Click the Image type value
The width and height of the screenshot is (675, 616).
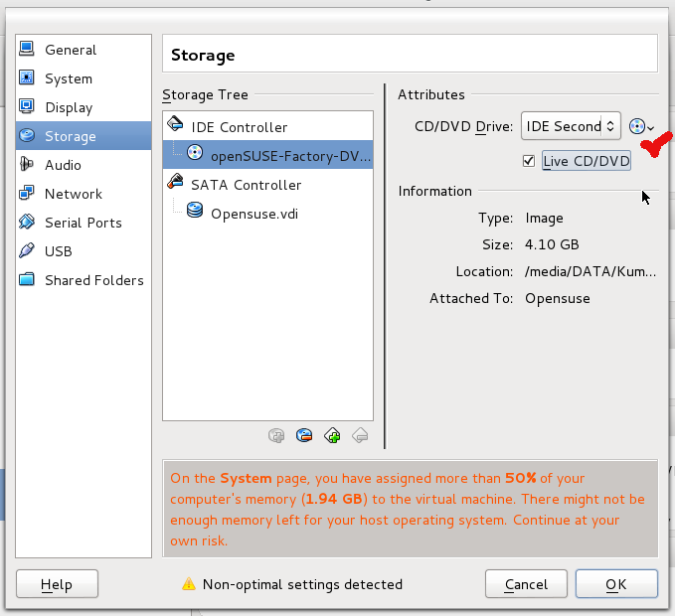pos(544,219)
